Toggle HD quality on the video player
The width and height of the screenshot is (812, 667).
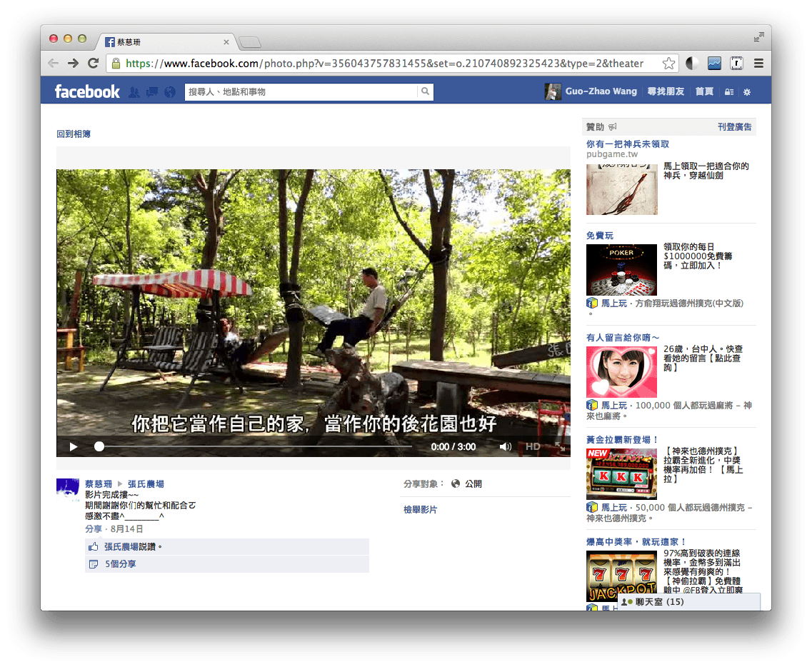click(533, 447)
